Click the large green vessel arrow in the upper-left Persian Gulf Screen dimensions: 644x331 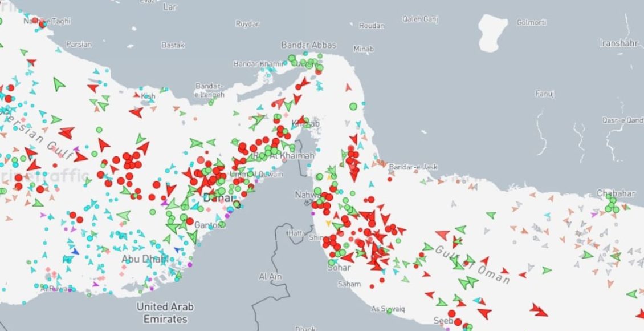(59, 84)
